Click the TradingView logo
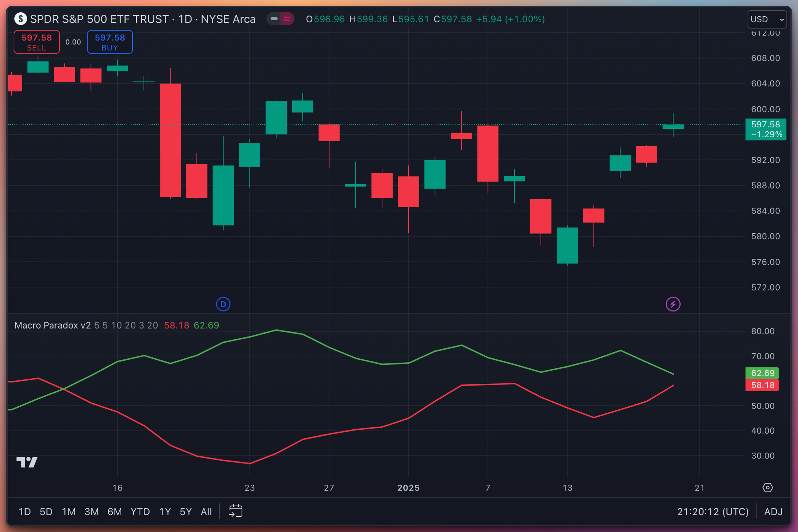This screenshot has height=532, width=798. 27,462
